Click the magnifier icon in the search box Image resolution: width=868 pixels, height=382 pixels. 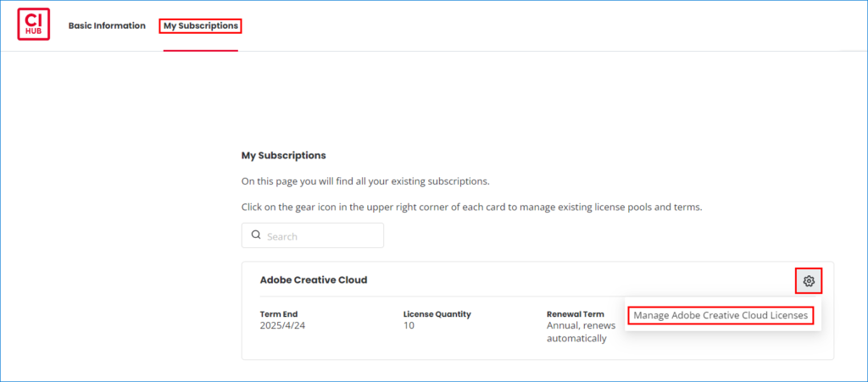[x=256, y=235]
